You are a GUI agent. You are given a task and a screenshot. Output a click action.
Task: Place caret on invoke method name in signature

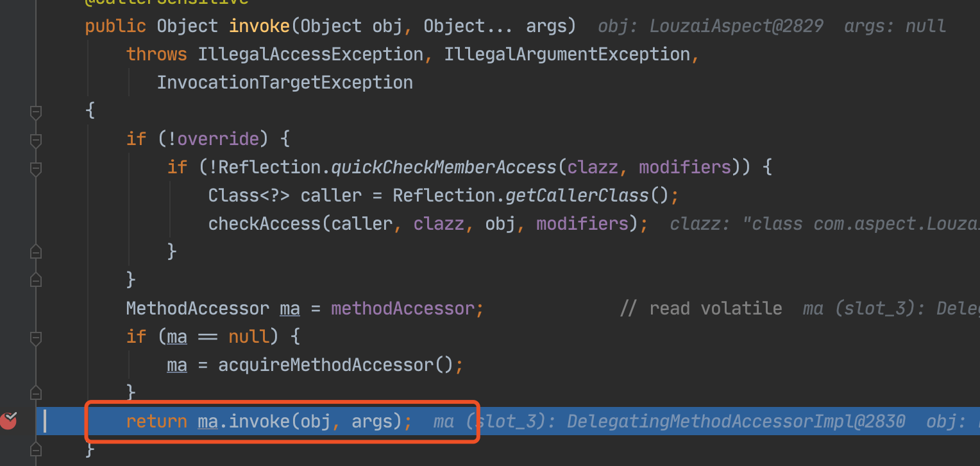(x=260, y=26)
